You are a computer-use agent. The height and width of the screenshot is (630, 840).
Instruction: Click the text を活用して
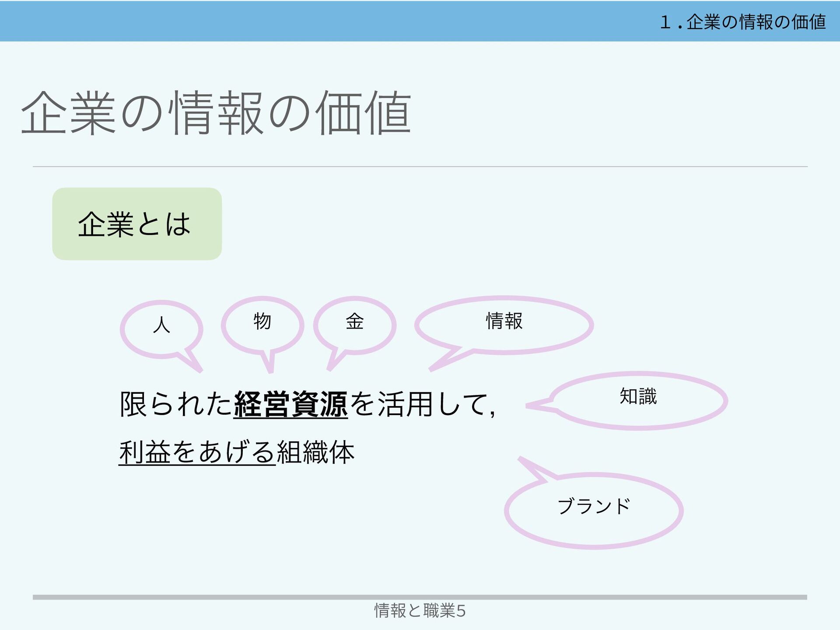click(419, 404)
